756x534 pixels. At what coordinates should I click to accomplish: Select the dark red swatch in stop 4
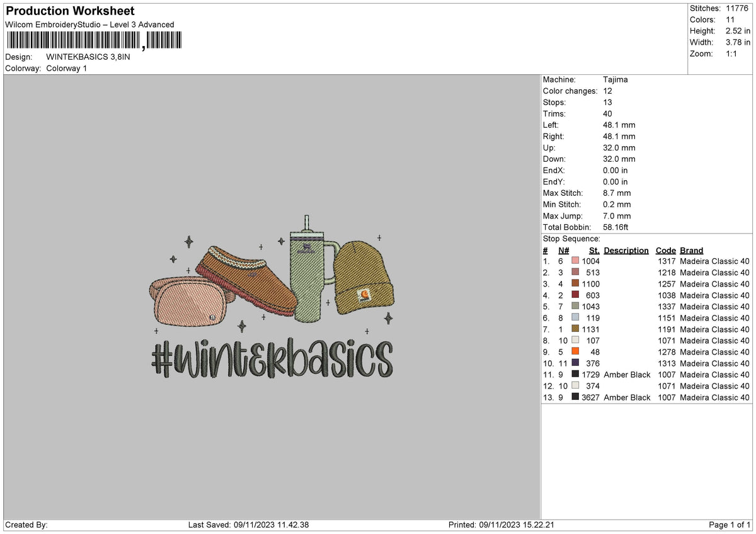(x=575, y=295)
